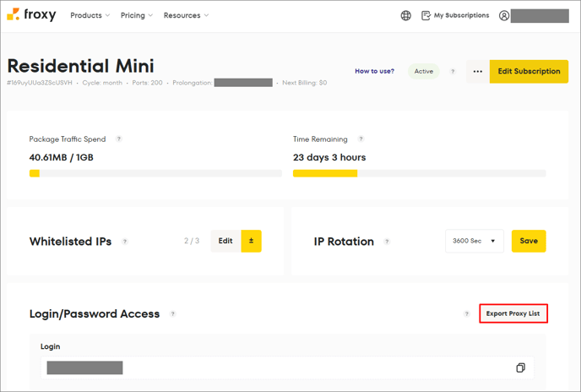581x392 pixels.
Task: Show help for Package Traffic Spend
Action: click(118, 139)
